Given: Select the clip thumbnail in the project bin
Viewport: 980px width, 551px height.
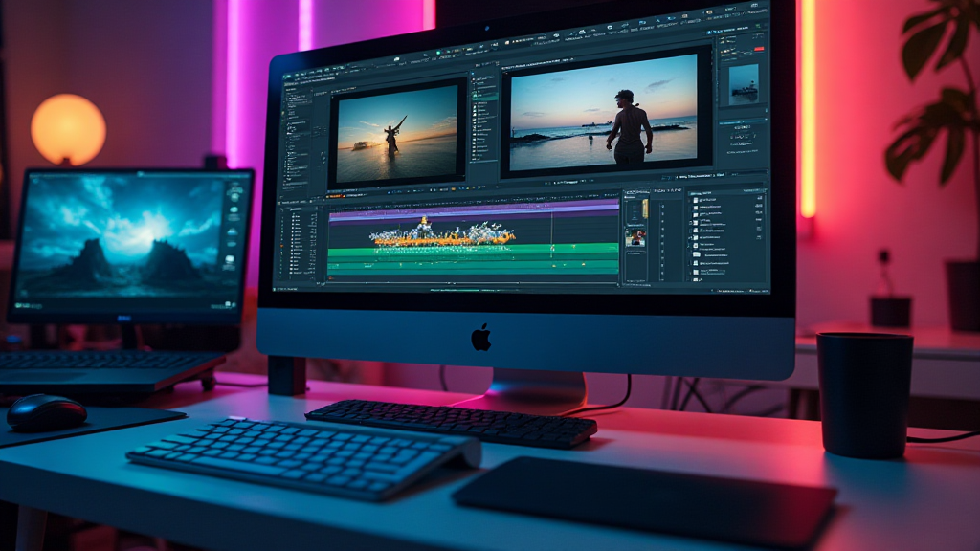Looking at the screenshot, I should click(x=634, y=237).
